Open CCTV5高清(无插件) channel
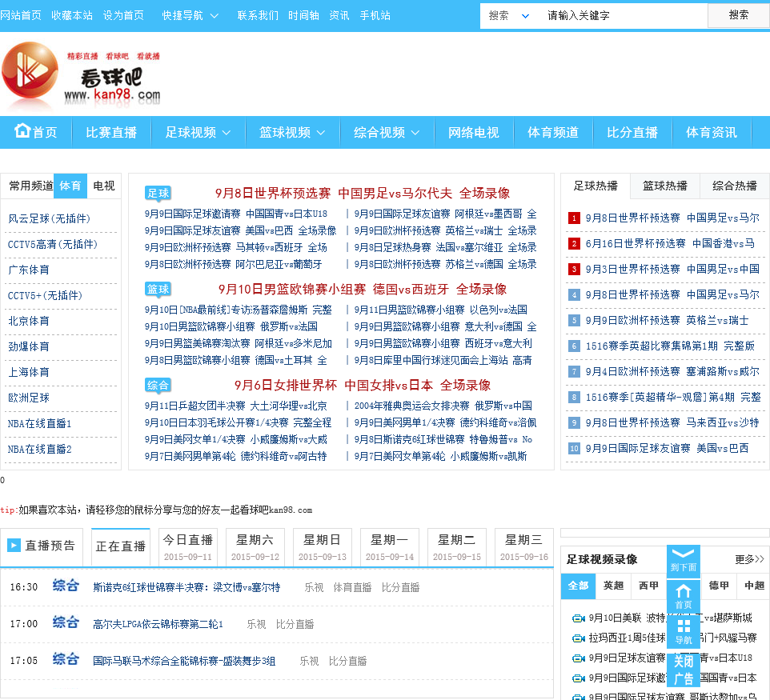This screenshot has width=770, height=700. click(53, 244)
